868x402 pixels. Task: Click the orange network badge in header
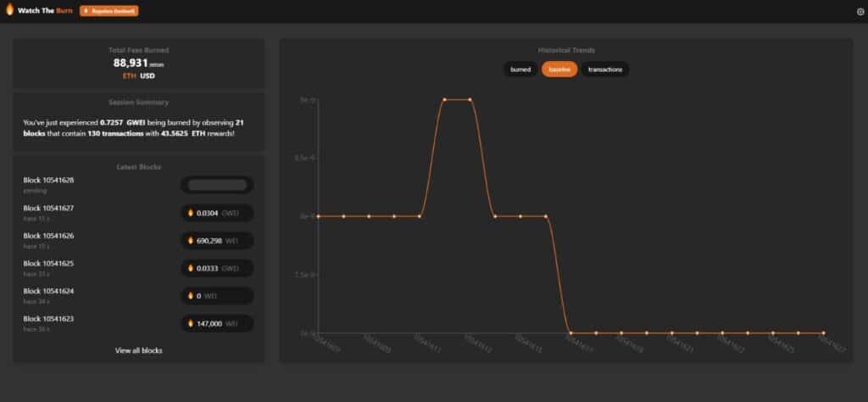pyautogui.click(x=108, y=11)
